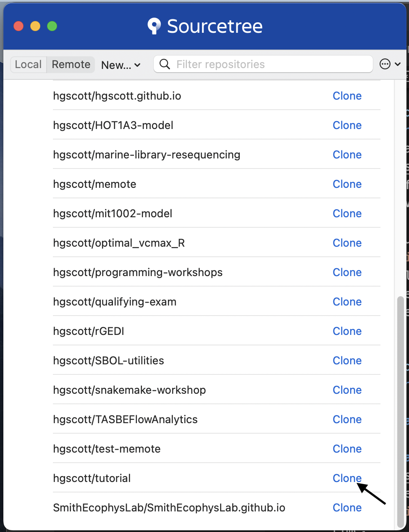
Task: Select the hgscott/hgscott.github.io row name
Action: 117,96
